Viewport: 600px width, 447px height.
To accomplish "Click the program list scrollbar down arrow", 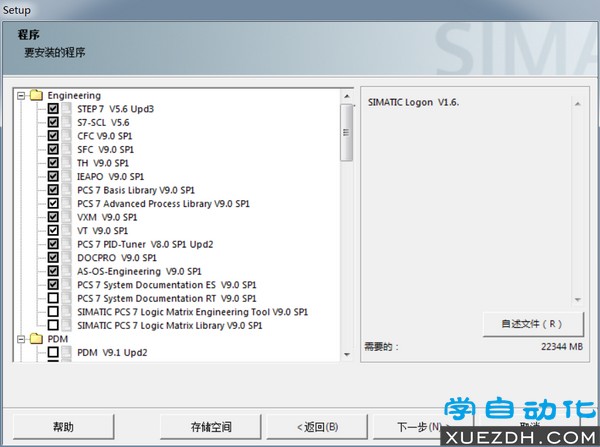I will pyautogui.click(x=347, y=354).
